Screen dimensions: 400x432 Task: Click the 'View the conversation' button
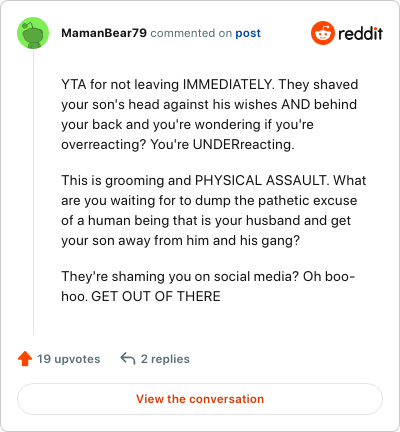(x=200, y=399)
